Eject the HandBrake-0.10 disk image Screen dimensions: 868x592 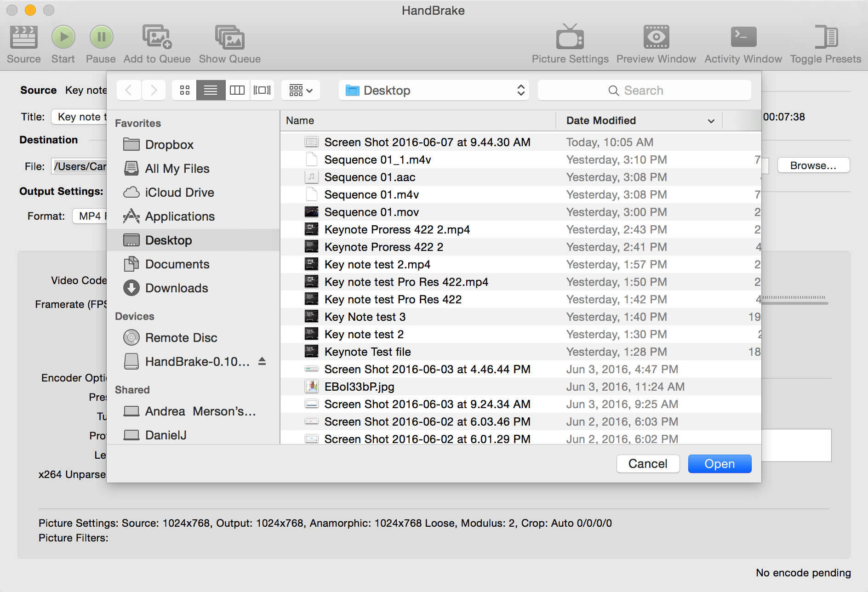tap(262, 361)
